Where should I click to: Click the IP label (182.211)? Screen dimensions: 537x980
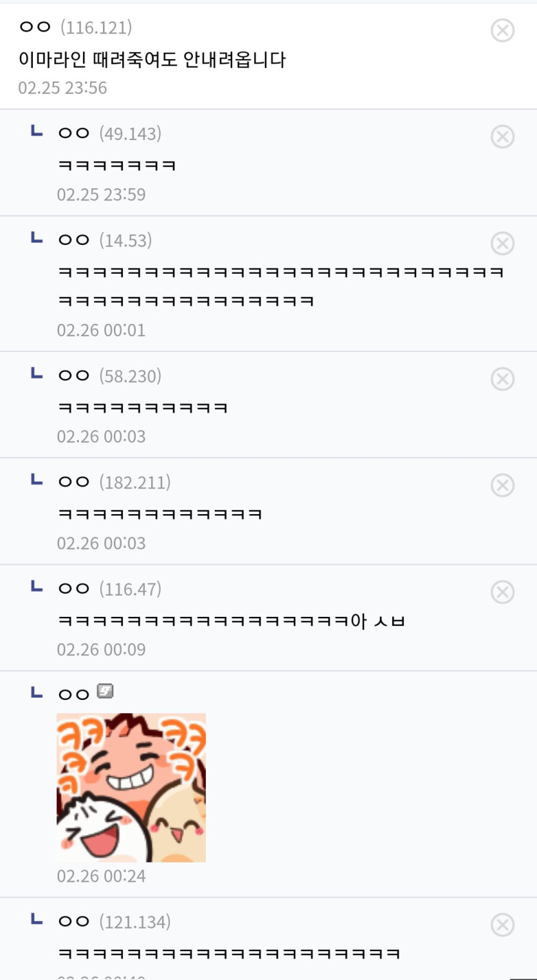135,483
